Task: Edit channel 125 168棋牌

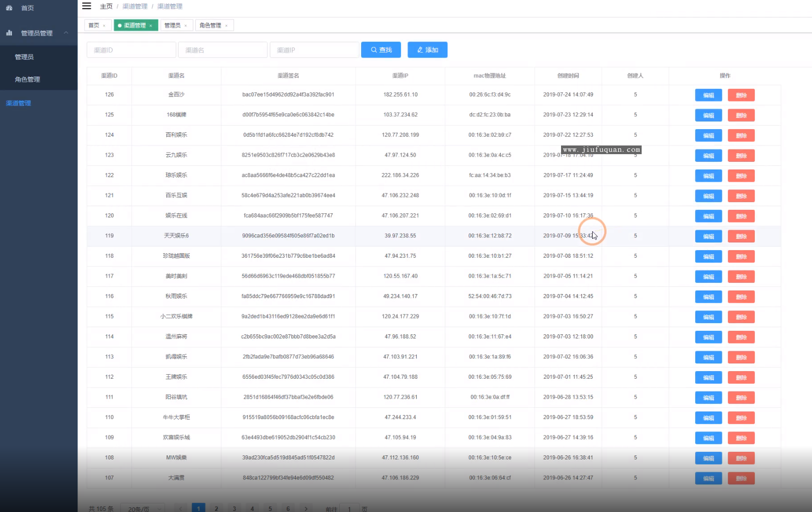Action: (708, 115)
